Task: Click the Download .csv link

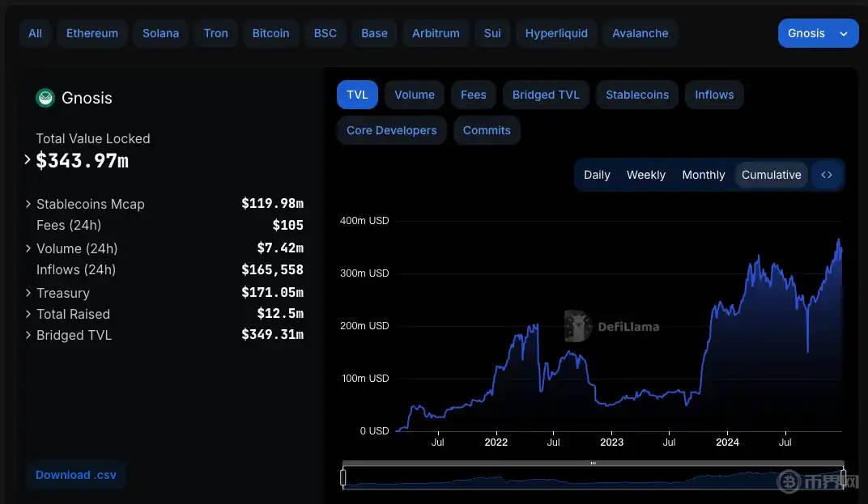Action: [x=76, y=475]
